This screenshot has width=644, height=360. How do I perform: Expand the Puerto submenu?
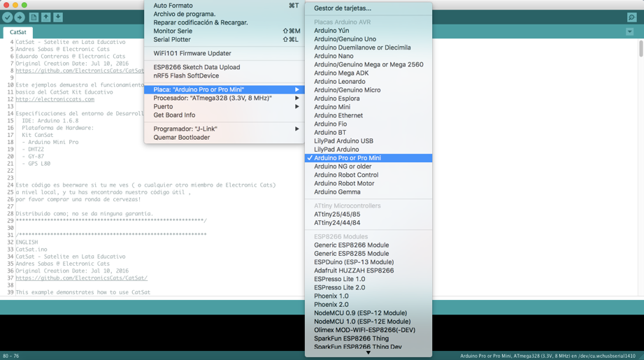click(x=224, y=107)
